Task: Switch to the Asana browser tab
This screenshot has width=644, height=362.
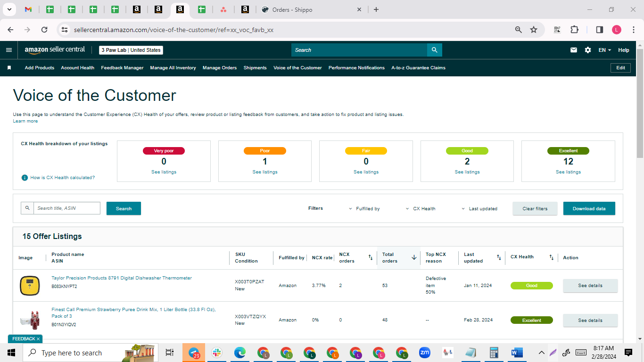Action: [223, 9]
